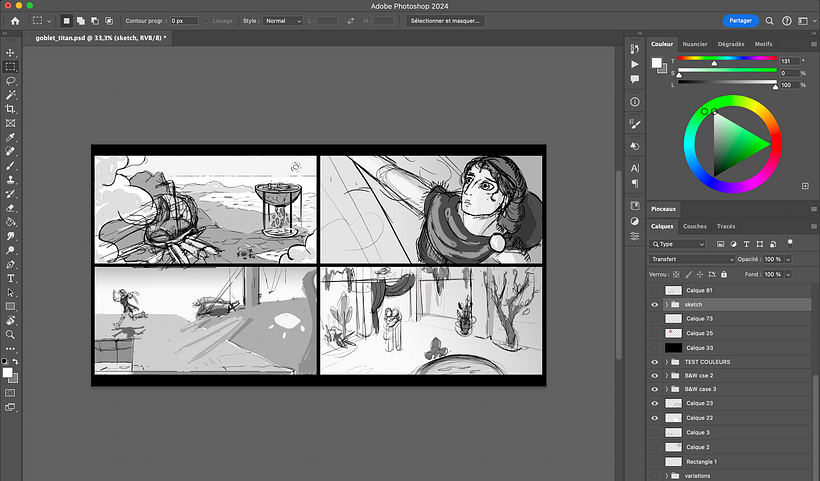Click the Contour progr. input field
Viewport: 820px width, 481px height.
coord(183,20)
